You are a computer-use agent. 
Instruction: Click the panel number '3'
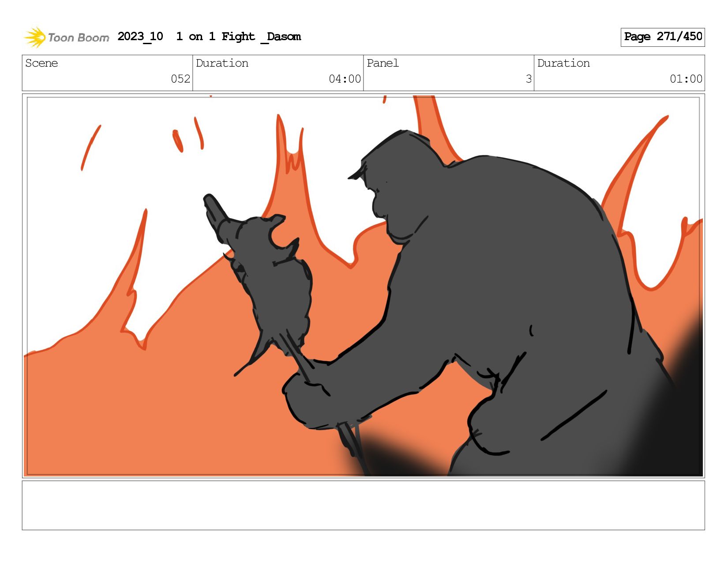tap(529, 79)
